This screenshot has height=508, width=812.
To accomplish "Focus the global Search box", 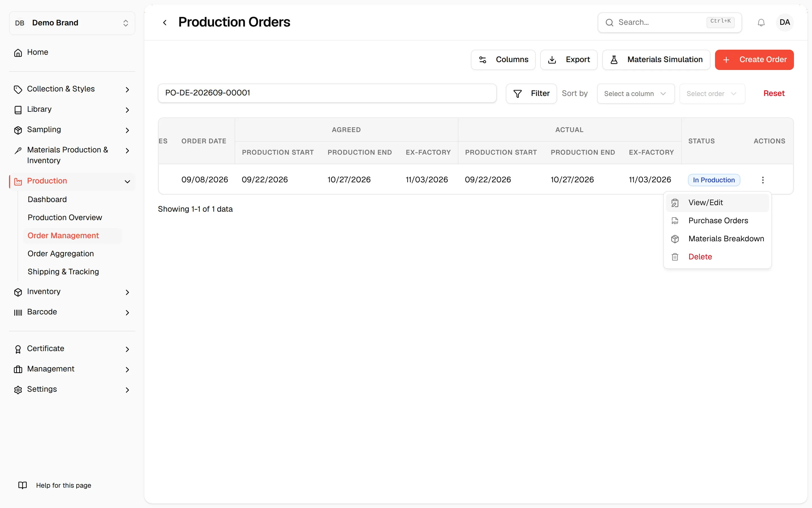I will click(669, 23).
